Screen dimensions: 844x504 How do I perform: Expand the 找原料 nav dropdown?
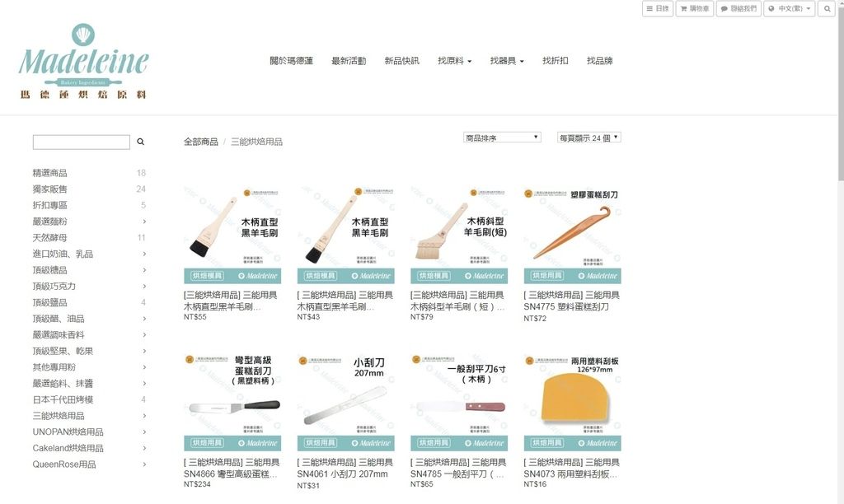[x=454, y=61]
